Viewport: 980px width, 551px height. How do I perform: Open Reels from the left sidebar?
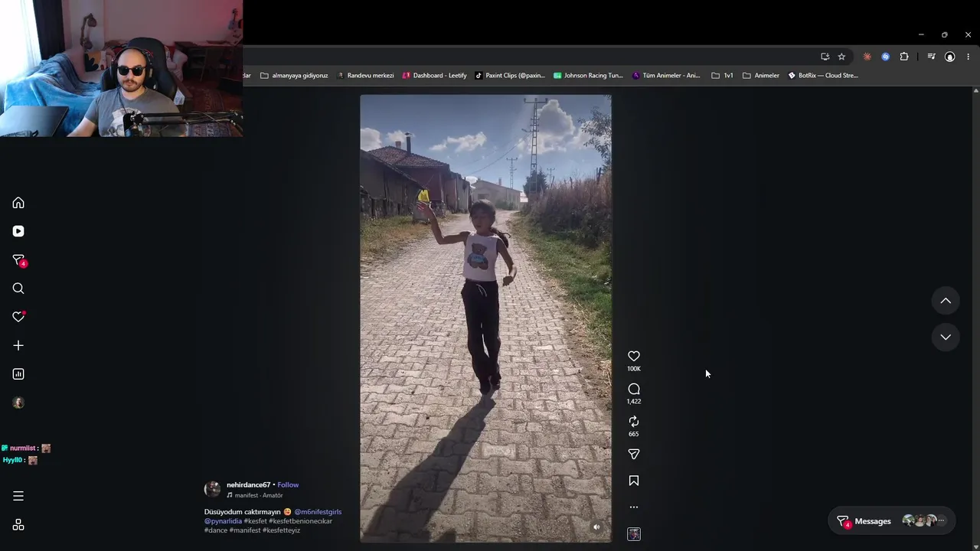(18, 231)
